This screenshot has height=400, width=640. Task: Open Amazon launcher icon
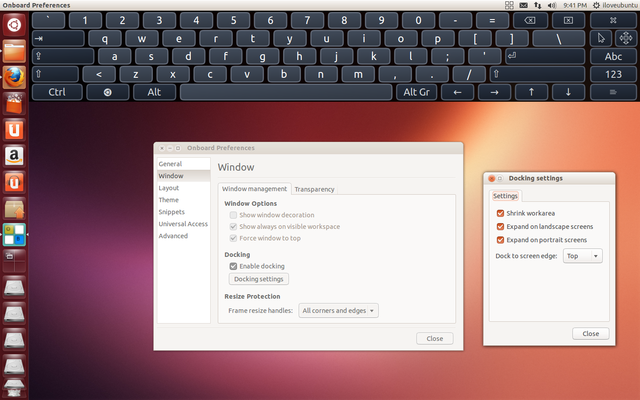[x=14, y=156]
